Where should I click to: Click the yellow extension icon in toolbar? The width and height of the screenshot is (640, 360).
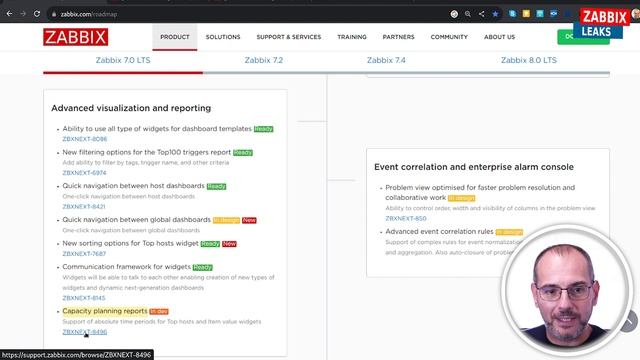point(526,14)
